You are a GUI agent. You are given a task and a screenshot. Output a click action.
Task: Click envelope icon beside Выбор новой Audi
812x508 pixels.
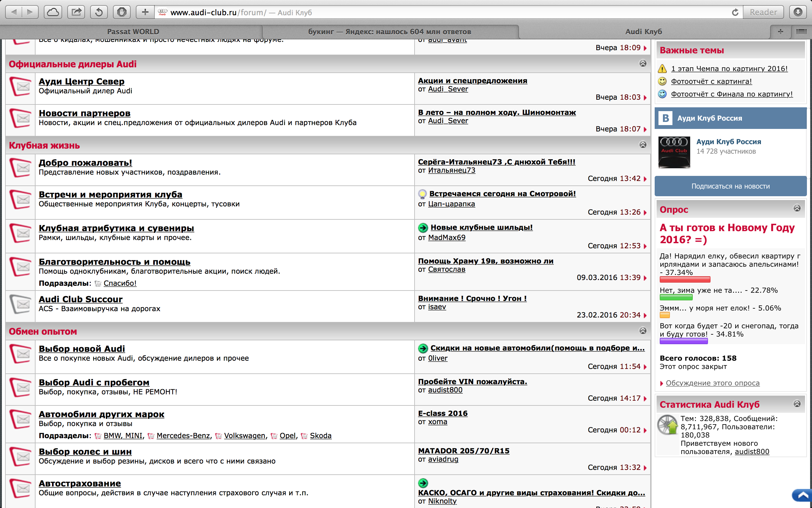(x=20, y=353)
